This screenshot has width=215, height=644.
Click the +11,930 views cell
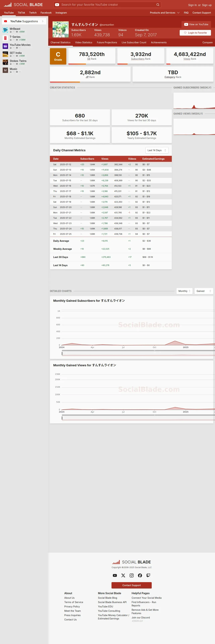pos(105,170)
